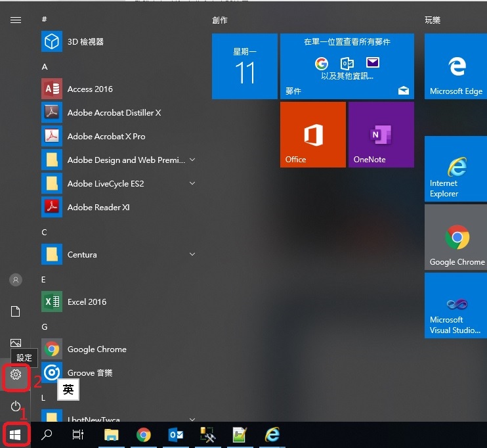Open the Google Chrome tile
This screenshot has width=487, height=448.
click(x=455, y=237)
